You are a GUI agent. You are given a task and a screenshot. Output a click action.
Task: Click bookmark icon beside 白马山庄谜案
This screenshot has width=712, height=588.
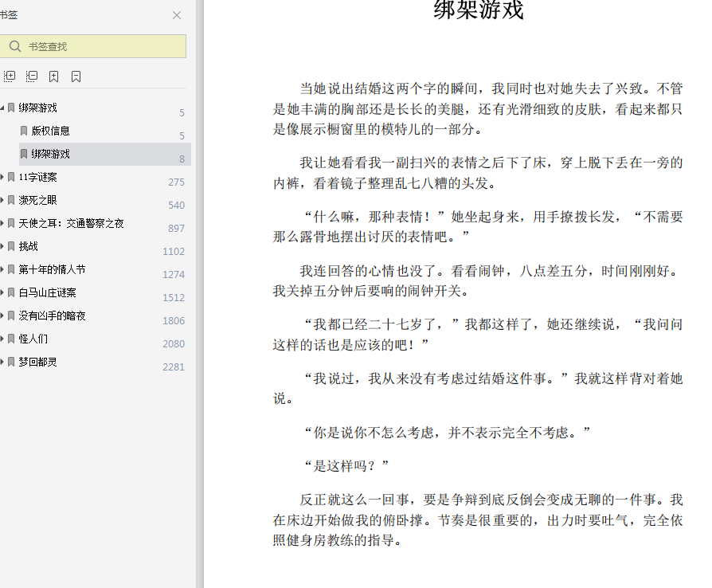11,292
